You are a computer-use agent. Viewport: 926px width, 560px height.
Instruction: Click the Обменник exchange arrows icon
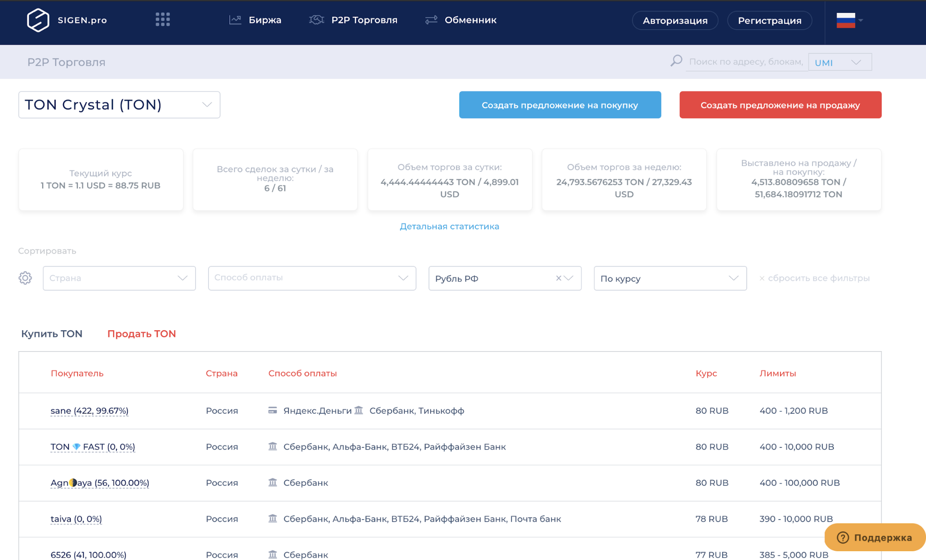tap(431, 20)
